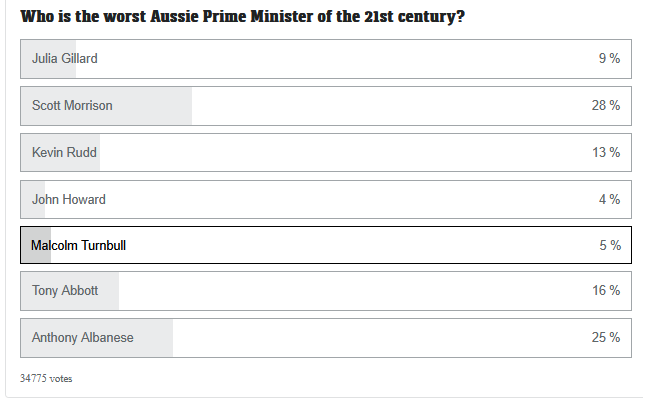Click Anthony Albanese's grey result bar fill
Viewport: 654px width, 416px height.
pos(97,338)
